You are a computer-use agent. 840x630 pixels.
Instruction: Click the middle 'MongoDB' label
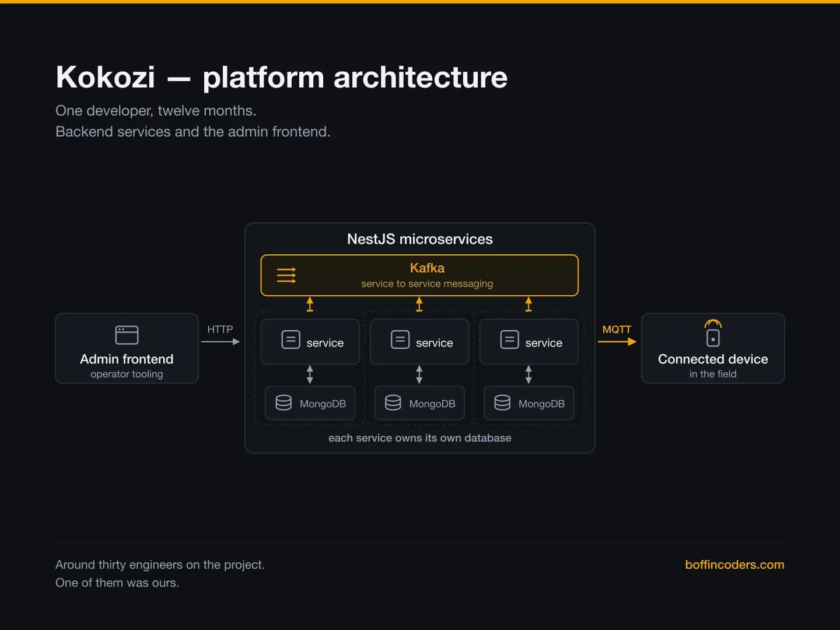click(x=432, y=404)
